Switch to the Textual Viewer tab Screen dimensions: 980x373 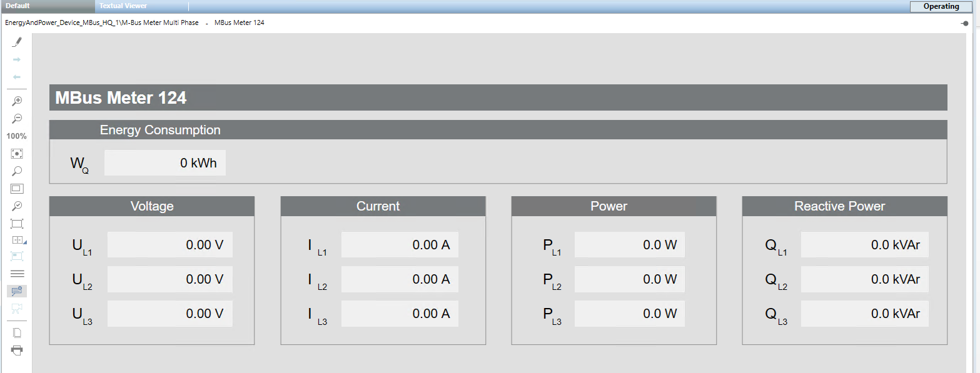[x=123, y=6]
